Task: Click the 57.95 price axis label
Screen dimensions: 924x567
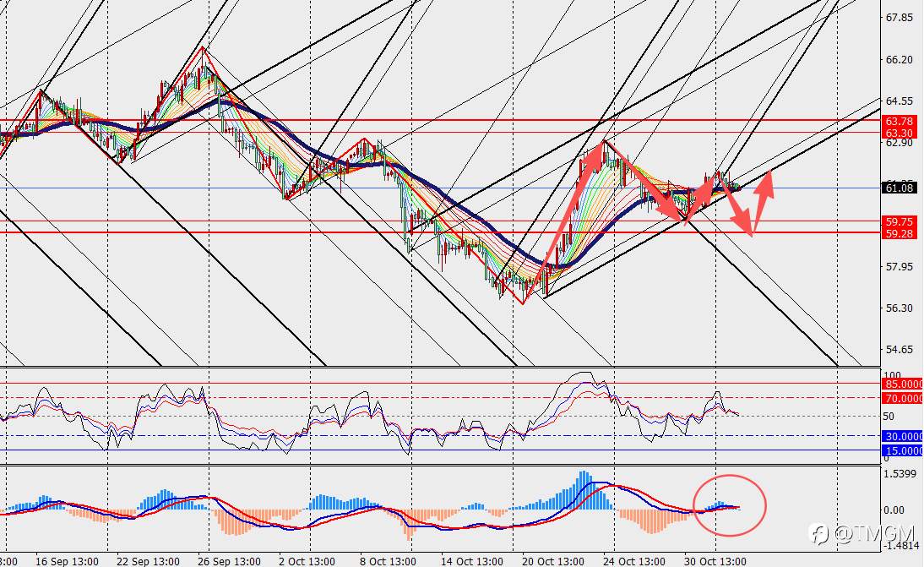Action: [900, 266]
